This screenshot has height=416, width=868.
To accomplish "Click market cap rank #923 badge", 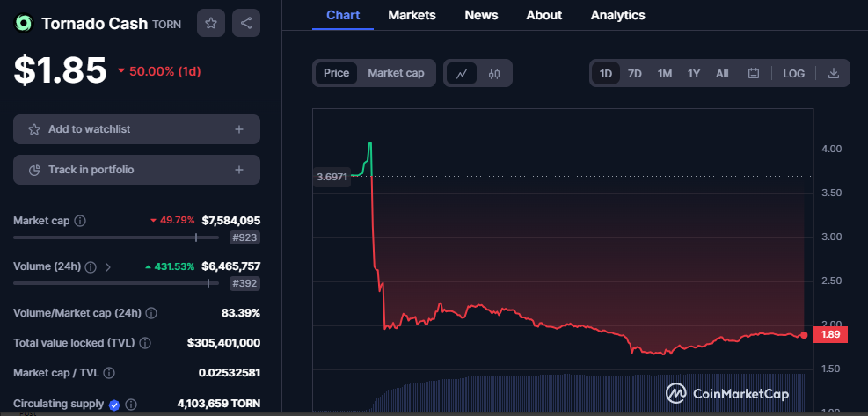I will point(244,237).
